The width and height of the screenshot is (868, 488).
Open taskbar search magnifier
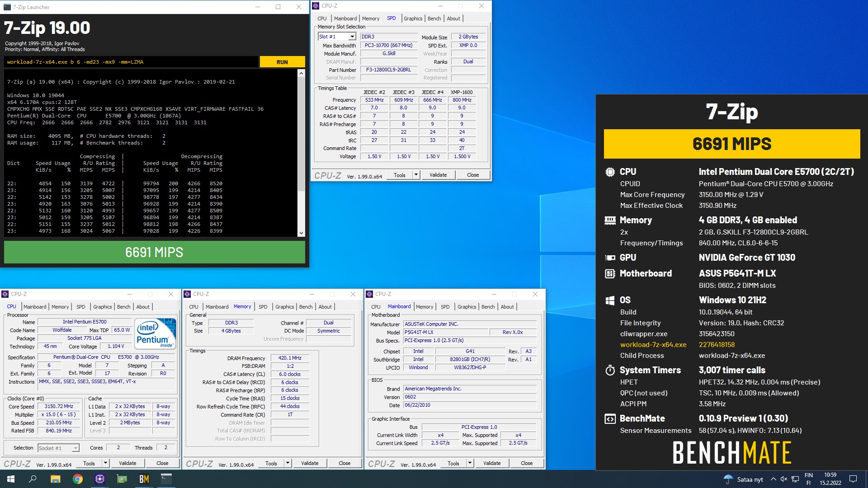click(33, 479)
